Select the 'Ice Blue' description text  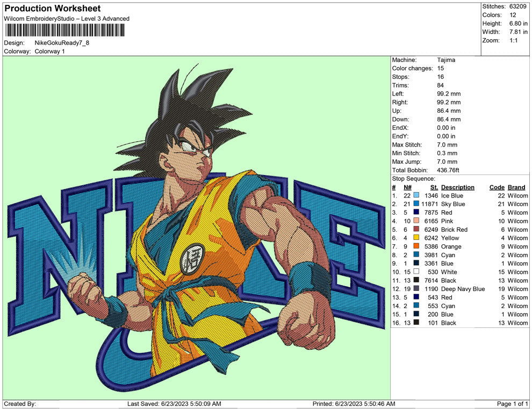click(452, 195)
